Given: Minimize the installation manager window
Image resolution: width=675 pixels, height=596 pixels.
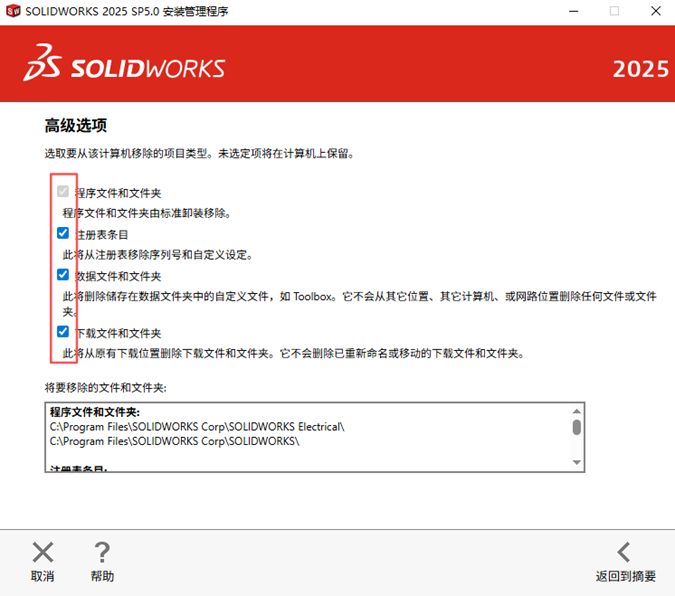Looking at the screenshot, I should [x=573, y=11].
